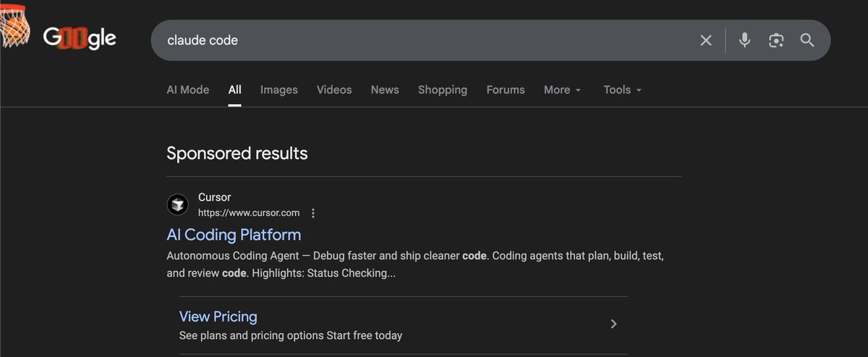Start voice search with microphone icon
This screenshot has height=357, width=868.
(744, 40)
